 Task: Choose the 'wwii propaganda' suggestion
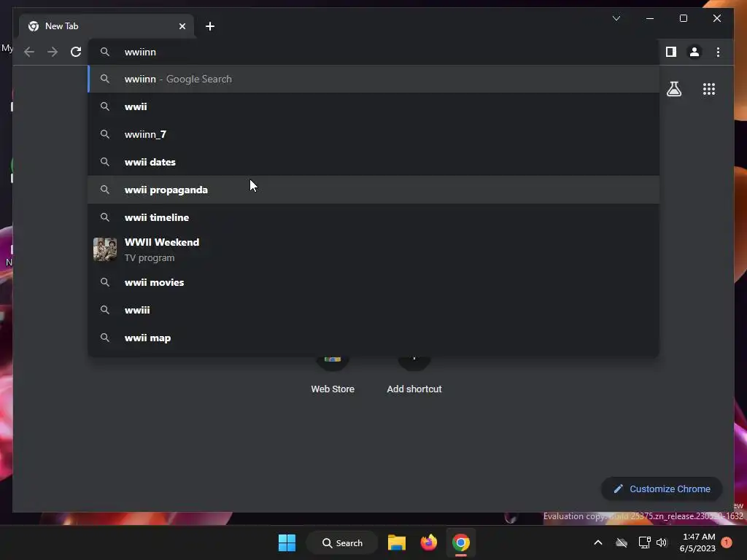(374, 190)
